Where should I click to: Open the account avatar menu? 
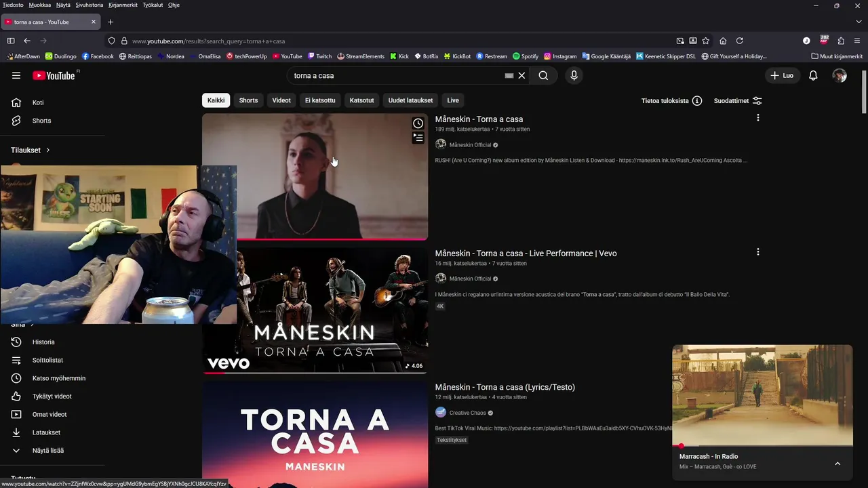[840, 75]
